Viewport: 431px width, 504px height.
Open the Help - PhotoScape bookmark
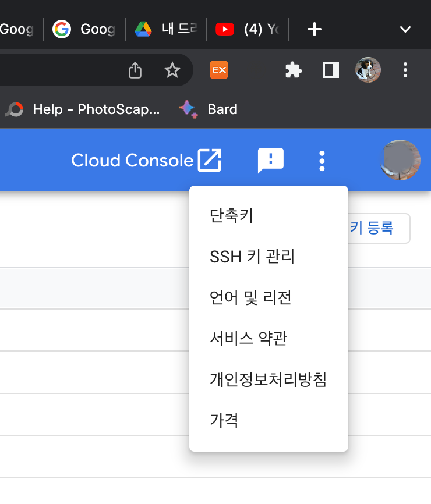tap(82, 109)
